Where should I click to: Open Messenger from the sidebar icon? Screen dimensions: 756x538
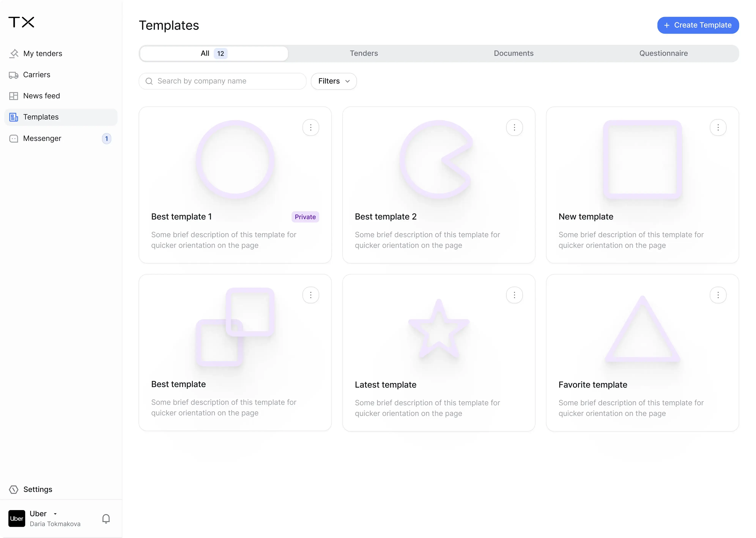14,138
